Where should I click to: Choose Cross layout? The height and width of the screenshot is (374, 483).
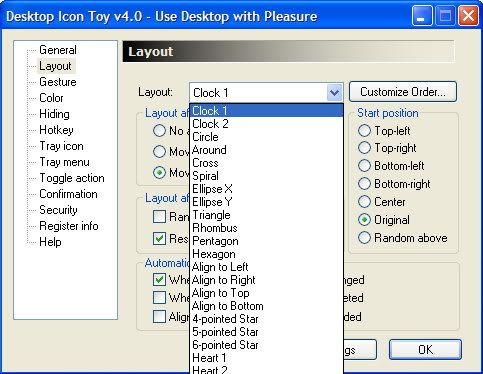(267, 163)
